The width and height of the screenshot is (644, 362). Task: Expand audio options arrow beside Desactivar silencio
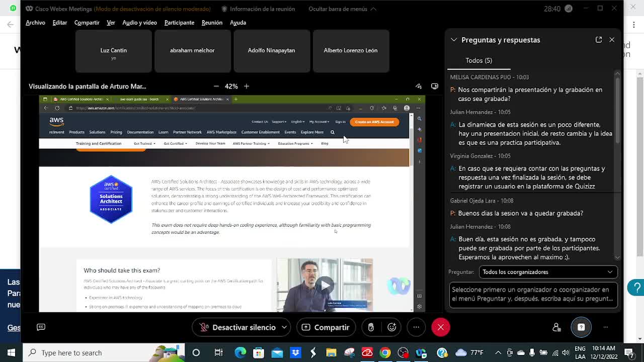coord(284,327)
